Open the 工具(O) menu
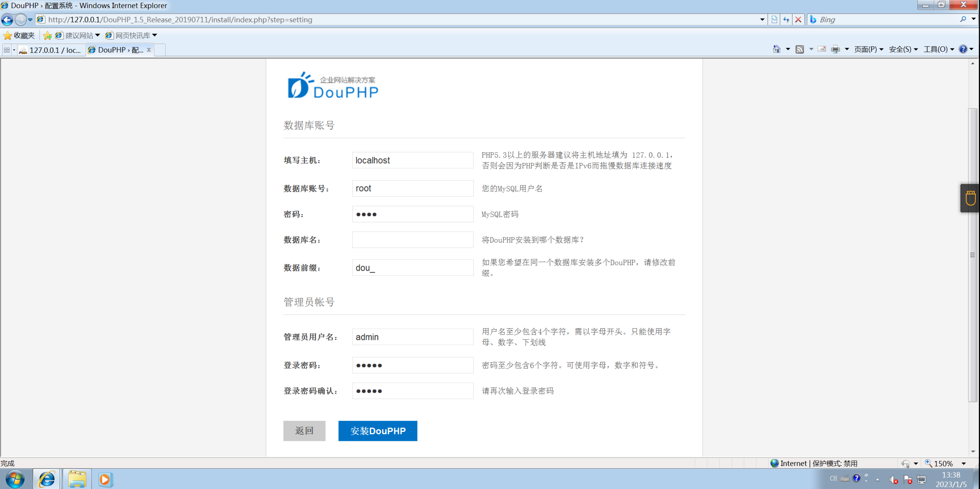This screenshot has height=489, width=980. click(x=939, y=49)
